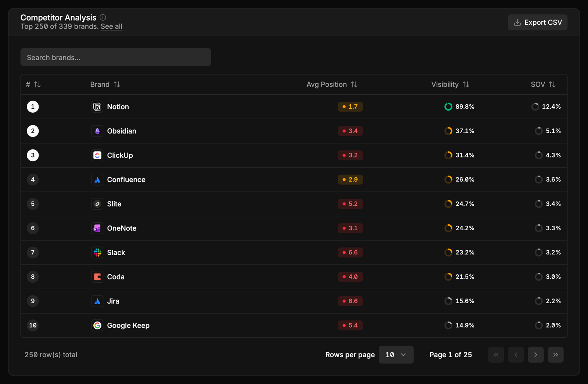Click the Confluence brand logo icon
Image resolution: width=588 pixels, height=384 pixels.
97,180
